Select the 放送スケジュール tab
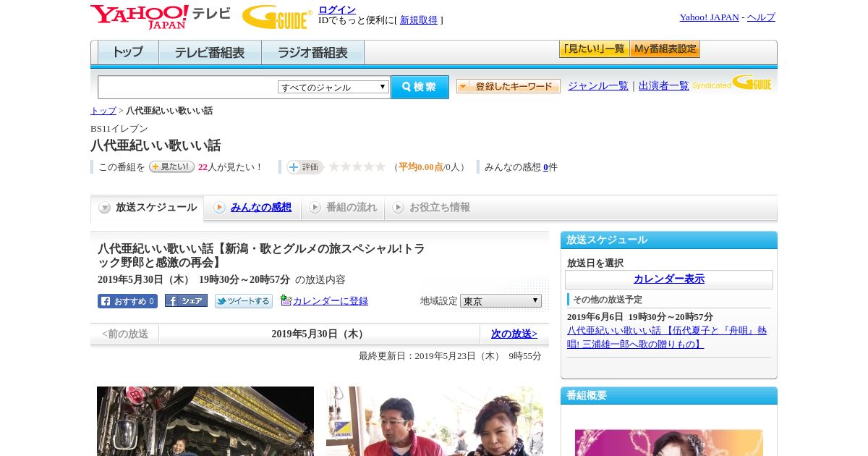 (x=148, y=208)
